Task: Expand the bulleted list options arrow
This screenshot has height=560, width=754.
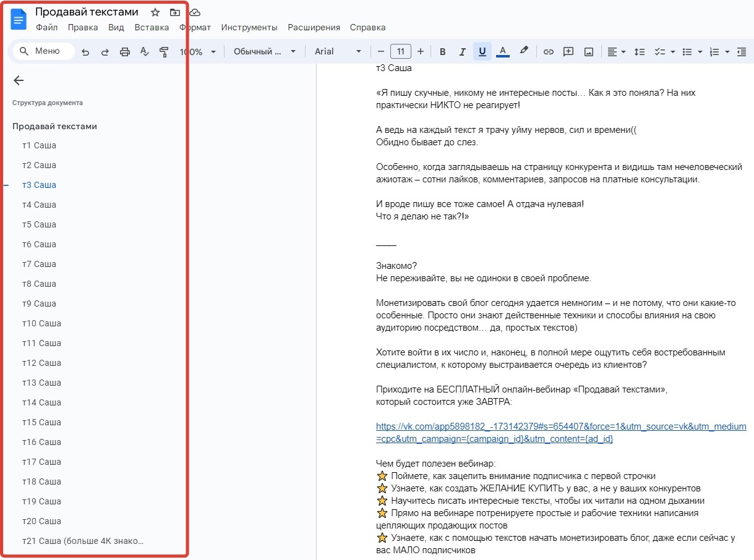Action: (x=700, y=52)
